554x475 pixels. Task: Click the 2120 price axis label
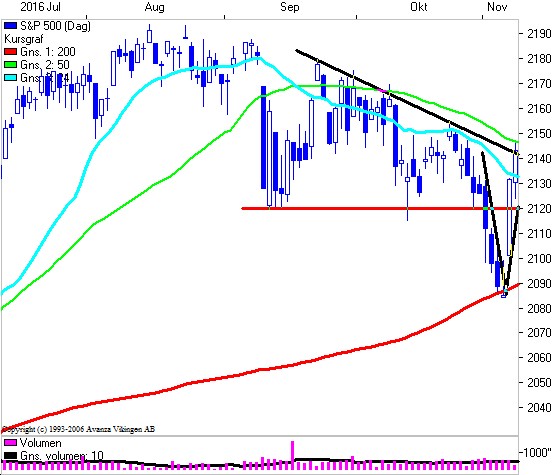point(539,209)
